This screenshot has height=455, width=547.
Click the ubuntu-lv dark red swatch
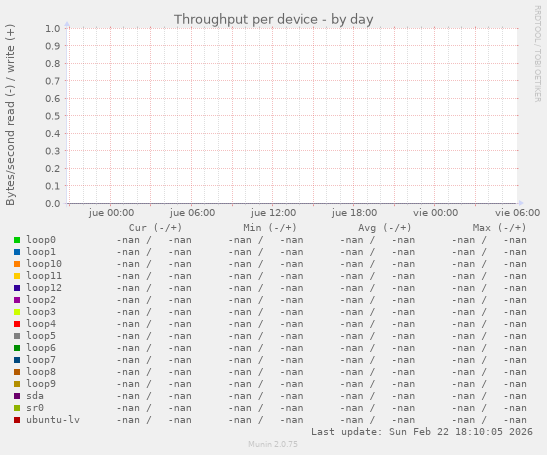tap(17, 420)
